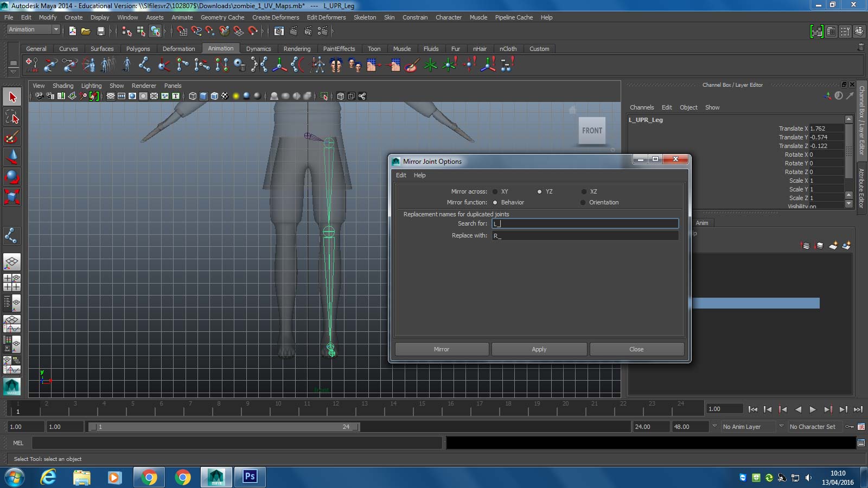Click the Translate X value 1.762
Viewport: 868px width, 488px height.
point(826,129)
